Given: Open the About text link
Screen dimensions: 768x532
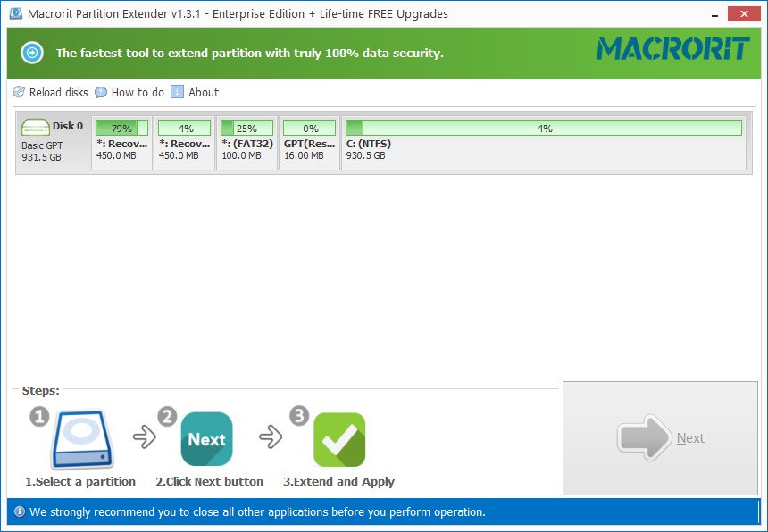Looking at the screenshot, I should pyautogui.click(x=204, y=92).
